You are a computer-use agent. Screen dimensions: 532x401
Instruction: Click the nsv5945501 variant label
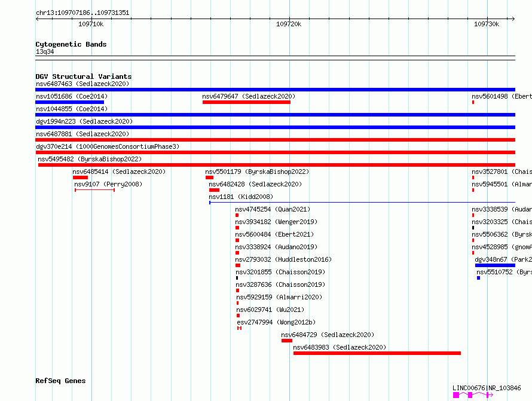tap(502, 184)
